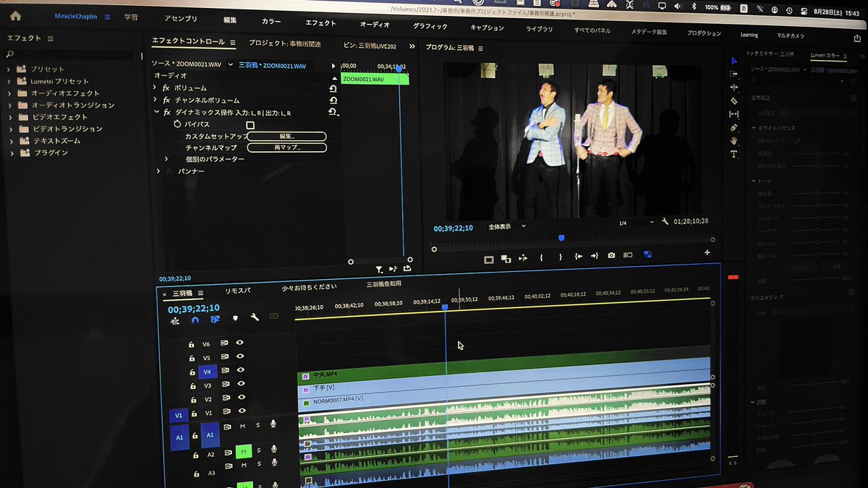
Task: Toggle visibility of track V4
Action: (239, 370)
